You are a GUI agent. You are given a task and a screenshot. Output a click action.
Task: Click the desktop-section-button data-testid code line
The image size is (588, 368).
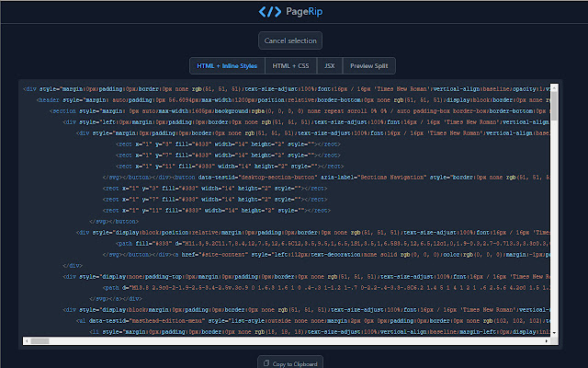[326, 178]
